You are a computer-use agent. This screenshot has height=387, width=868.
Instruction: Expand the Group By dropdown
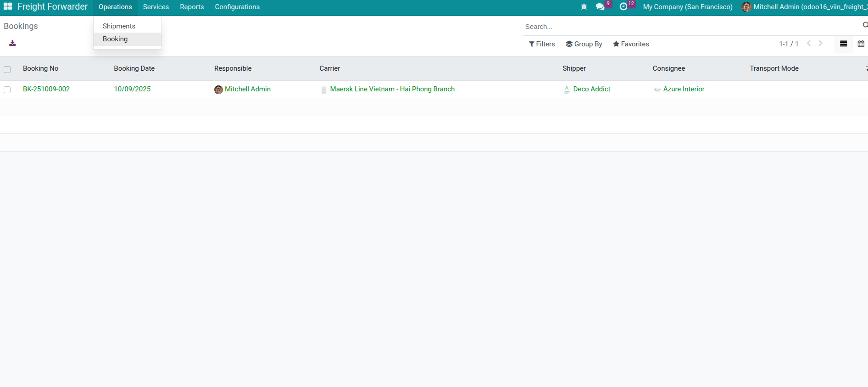(584, 44)
